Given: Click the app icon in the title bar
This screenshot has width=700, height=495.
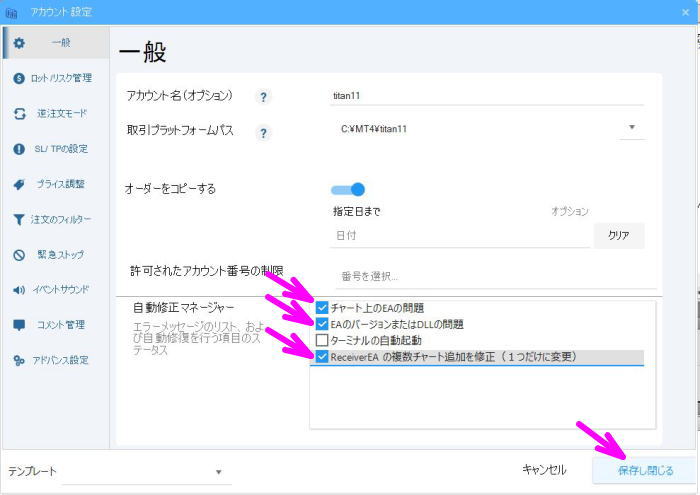Looking at the screenshot, I should tap(11, 12).
